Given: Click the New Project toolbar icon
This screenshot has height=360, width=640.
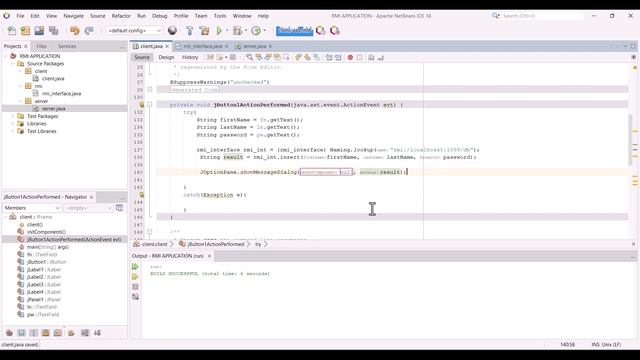Looking at the screenshot, I should 25,31.
